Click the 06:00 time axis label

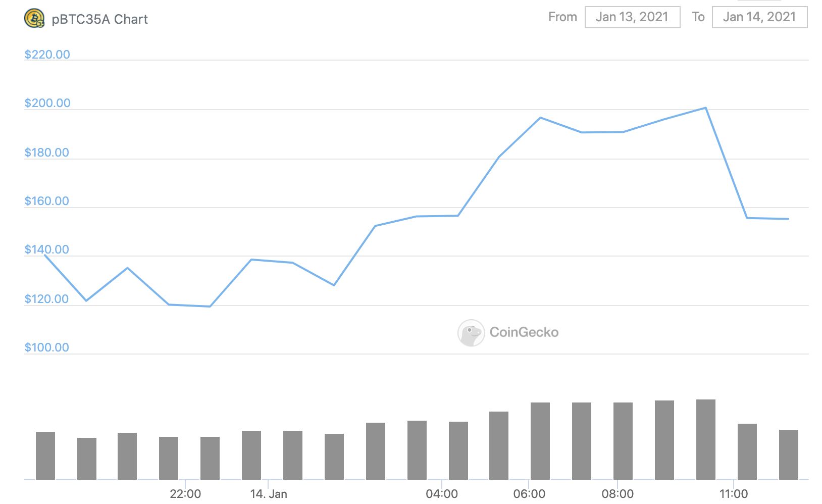point(529,494)
